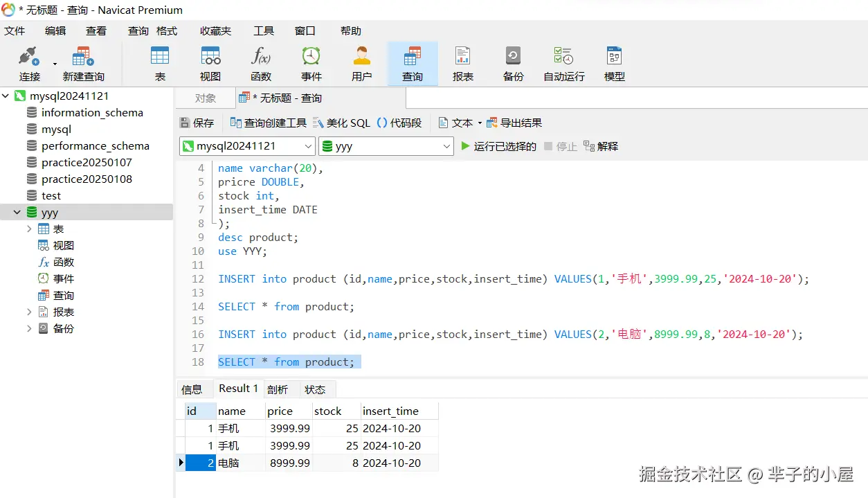This screenshot has width=868, height=498.
Task: Collapse the yyy database node
Action: tap(17, 212)
